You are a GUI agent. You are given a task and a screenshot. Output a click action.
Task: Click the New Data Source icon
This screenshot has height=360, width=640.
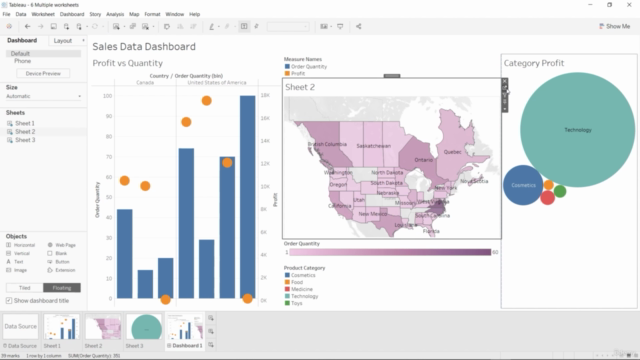pyautogui.click(x=66, y=27)
